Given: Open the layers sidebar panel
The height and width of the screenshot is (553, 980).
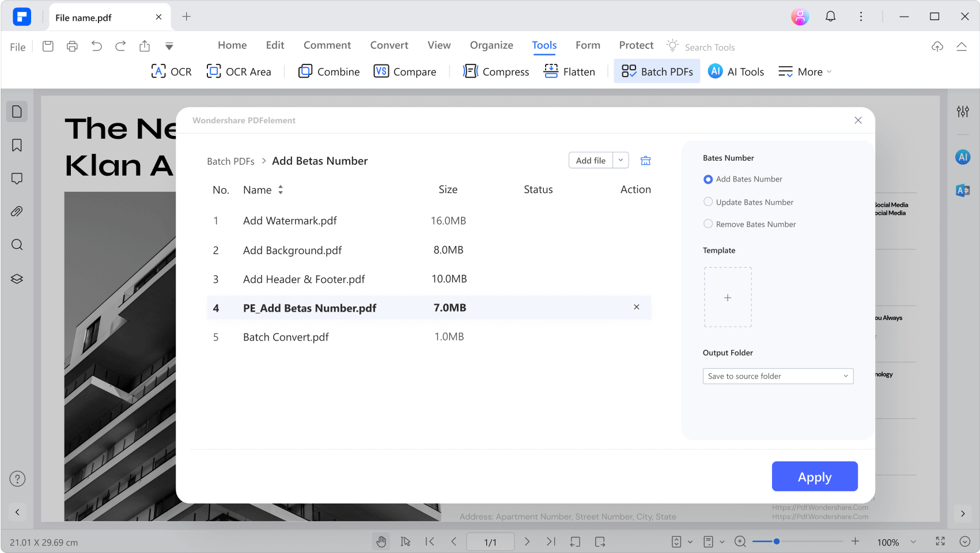Looking at the screenshot, I should (x=17, y=279).
